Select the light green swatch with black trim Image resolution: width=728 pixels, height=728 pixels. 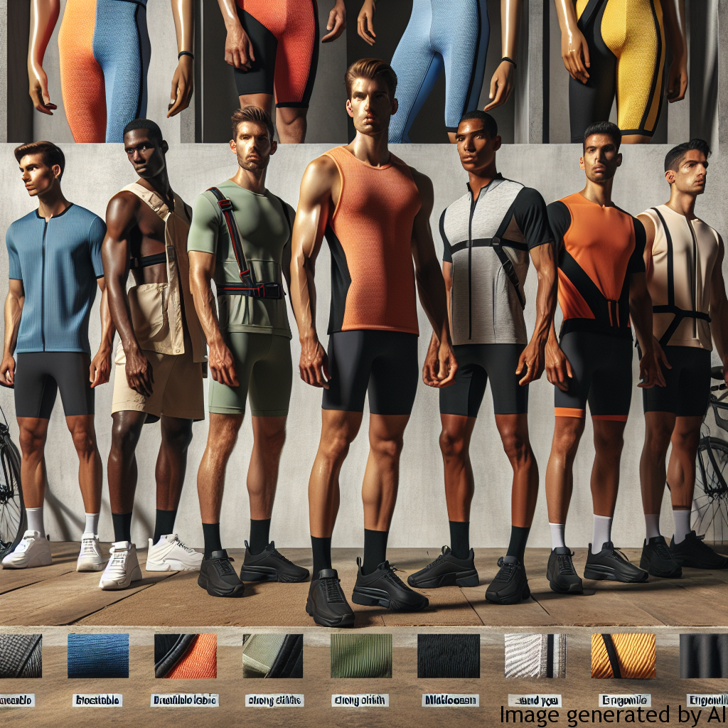click(x=272, y=655)
